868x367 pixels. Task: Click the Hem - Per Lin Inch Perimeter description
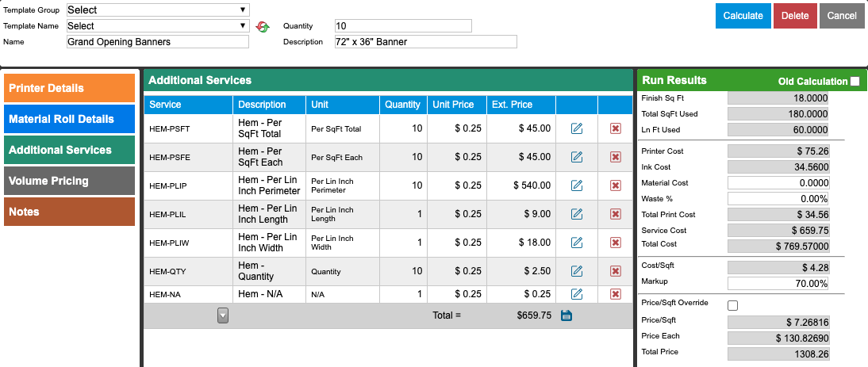269,185
